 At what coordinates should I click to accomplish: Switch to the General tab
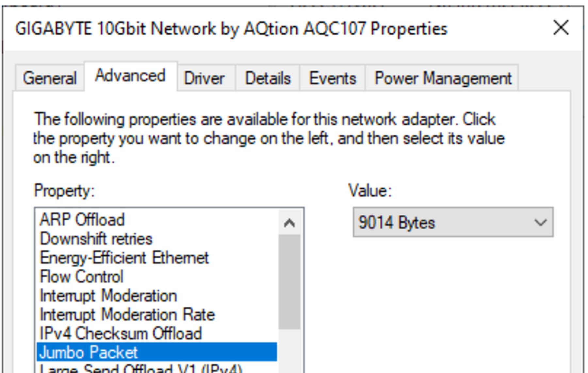(x=50, y=78)
